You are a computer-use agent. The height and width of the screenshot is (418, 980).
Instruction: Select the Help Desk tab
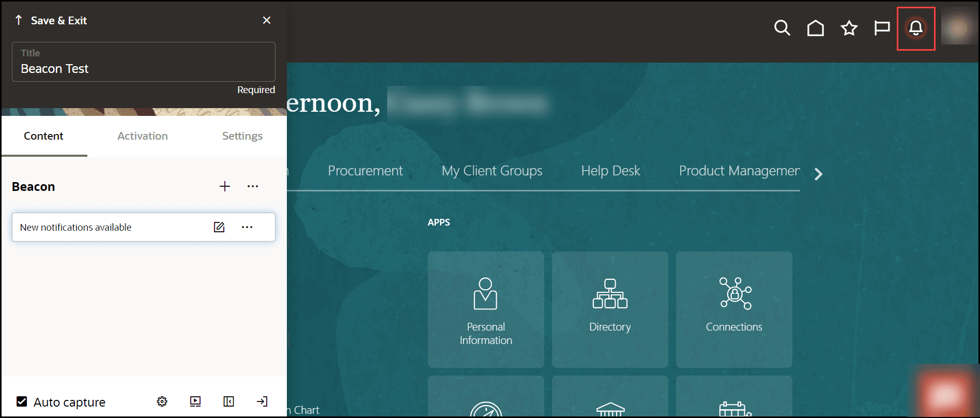point(610,171)
